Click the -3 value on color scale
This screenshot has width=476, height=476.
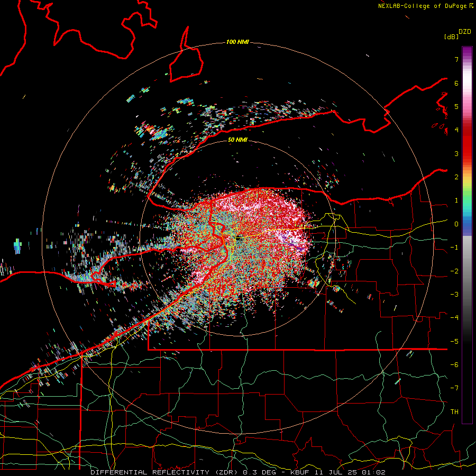click(454, 295)
